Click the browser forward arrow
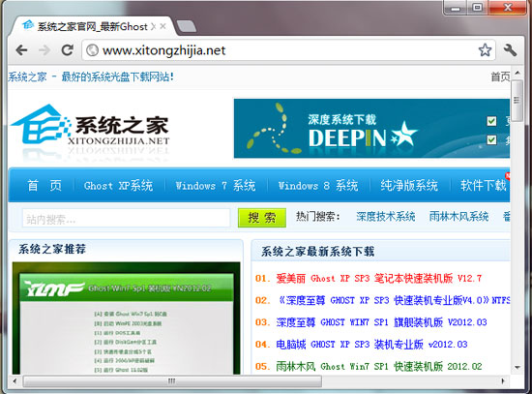 click(44, 50)
